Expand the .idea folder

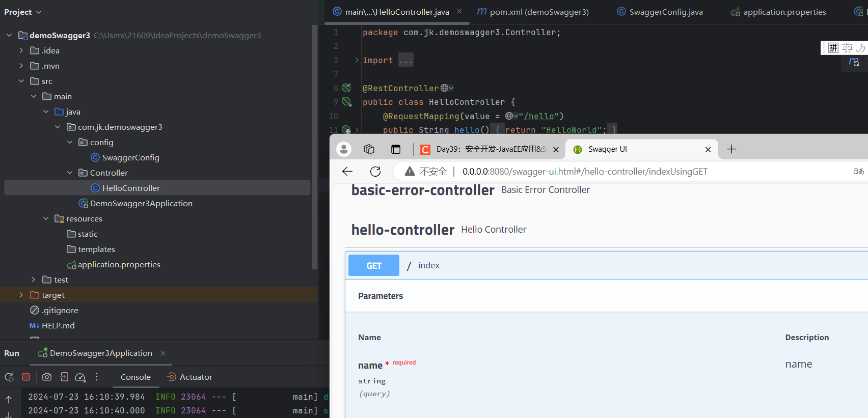click(21, 50)
